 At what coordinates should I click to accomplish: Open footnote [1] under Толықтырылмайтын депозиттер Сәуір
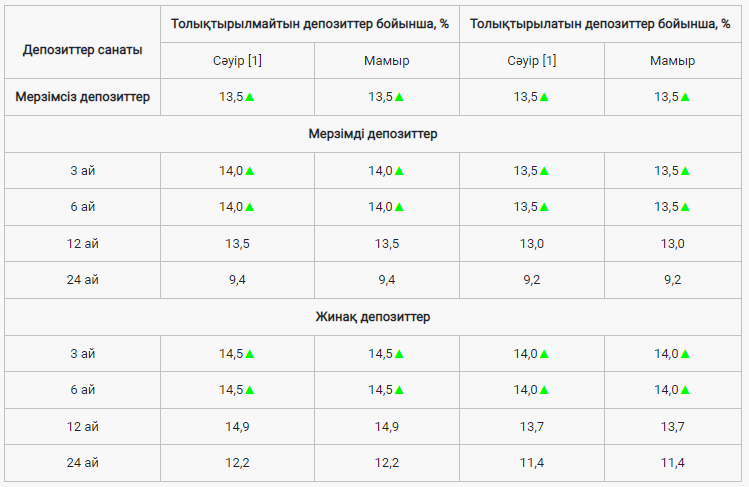(x=255, y=61)
